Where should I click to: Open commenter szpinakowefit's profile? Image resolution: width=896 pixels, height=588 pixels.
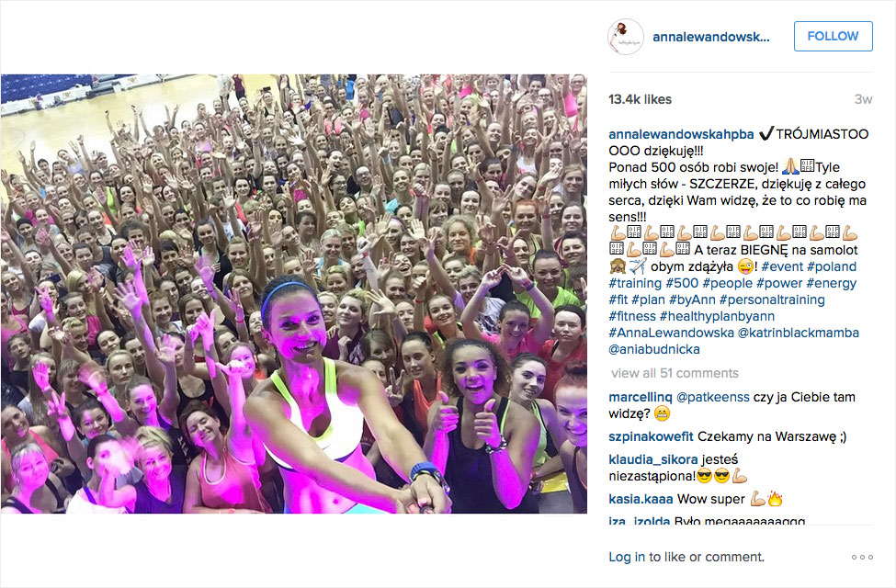tap(651, 436)
